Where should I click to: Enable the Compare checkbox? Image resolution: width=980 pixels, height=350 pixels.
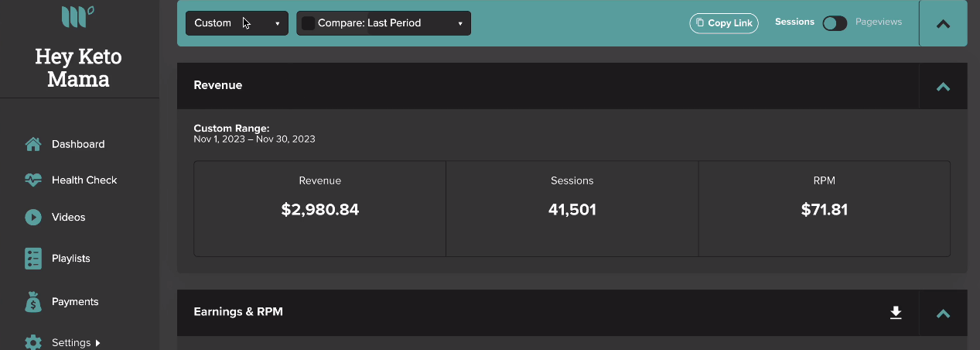click(308, 23)
